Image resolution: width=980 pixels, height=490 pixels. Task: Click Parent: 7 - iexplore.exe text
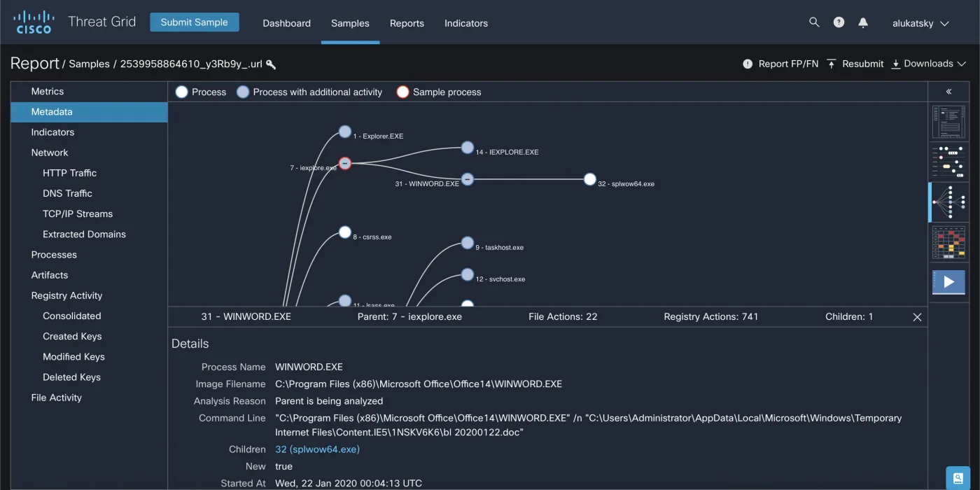(409, 316)
